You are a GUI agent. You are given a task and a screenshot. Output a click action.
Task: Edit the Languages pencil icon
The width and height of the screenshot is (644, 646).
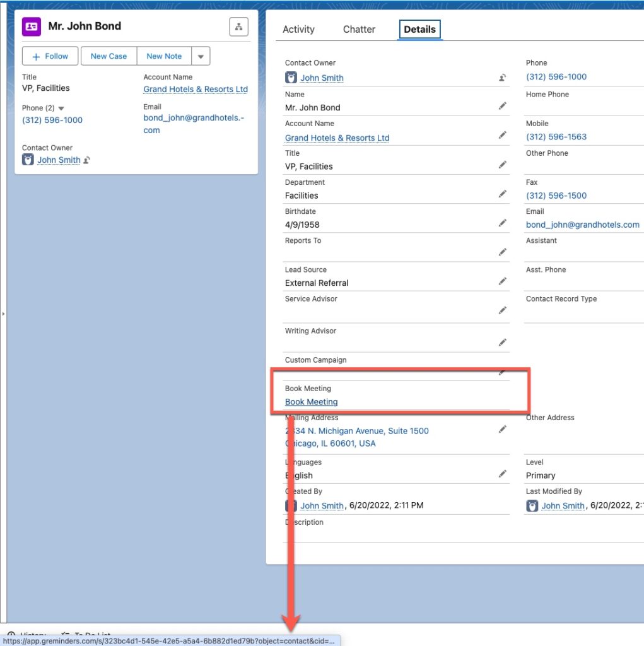click(x=502, y=474)
